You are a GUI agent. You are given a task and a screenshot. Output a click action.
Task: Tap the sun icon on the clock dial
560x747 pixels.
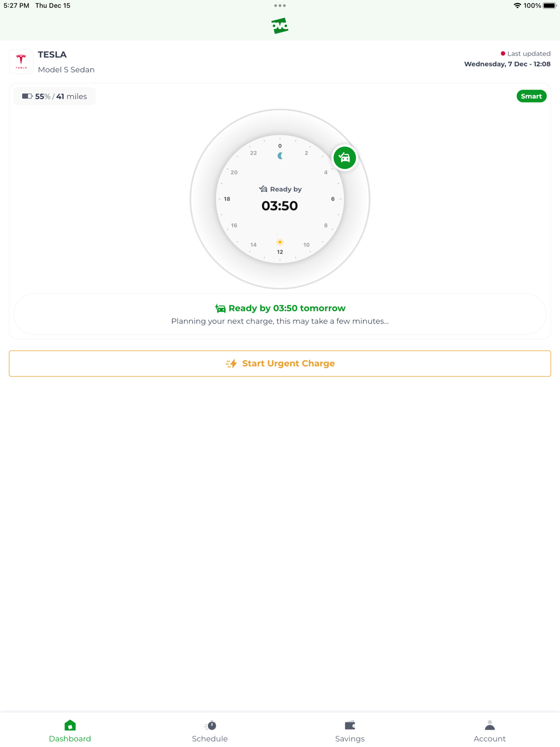[280, 242]
